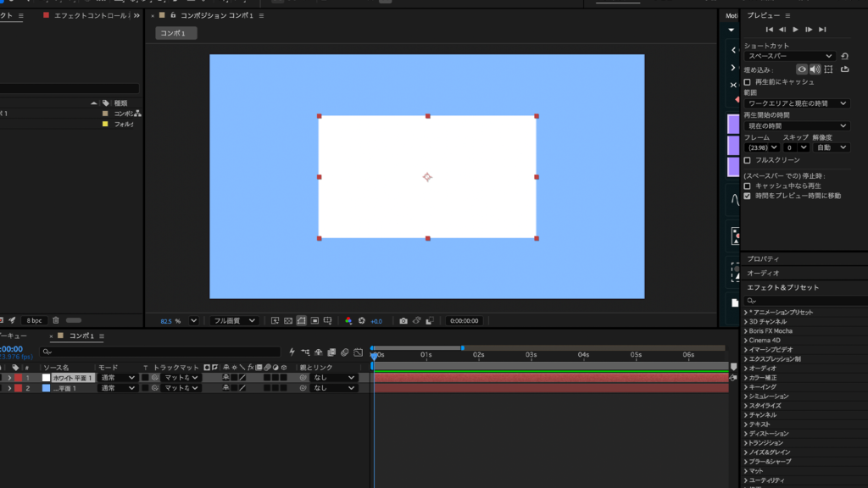Enable frame blending for timeline icon
868x488 pixels.
click(x=331, y=352)
